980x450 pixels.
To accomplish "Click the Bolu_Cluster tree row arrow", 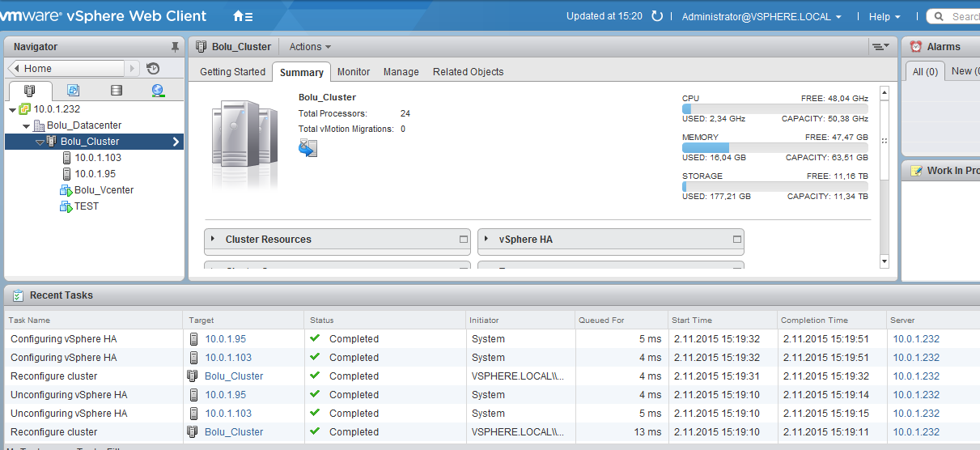I will coord(176,142).
